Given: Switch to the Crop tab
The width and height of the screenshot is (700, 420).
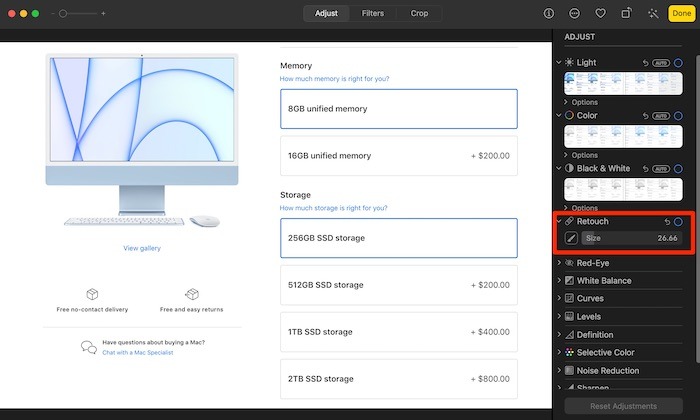Looking at the screenshot, I should tap(420, 14).
